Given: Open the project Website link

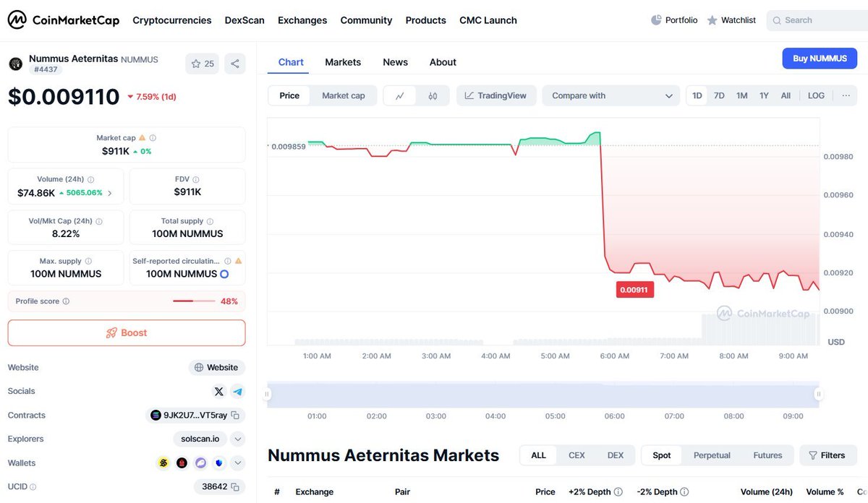Looking at the screenshot, I should 216,367.
